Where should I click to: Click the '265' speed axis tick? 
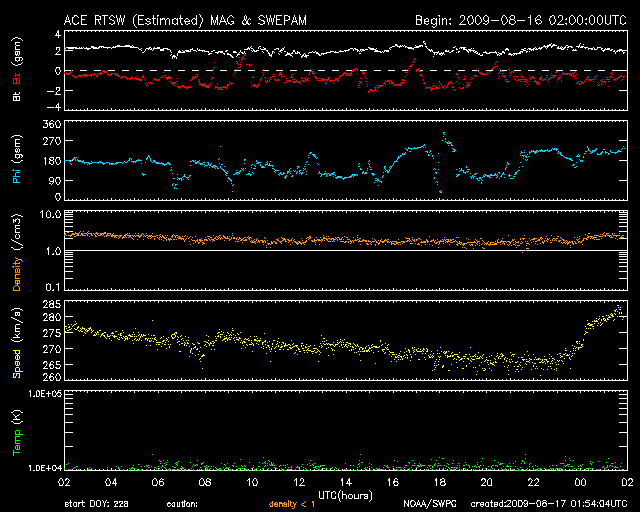(x=52, y=365)
